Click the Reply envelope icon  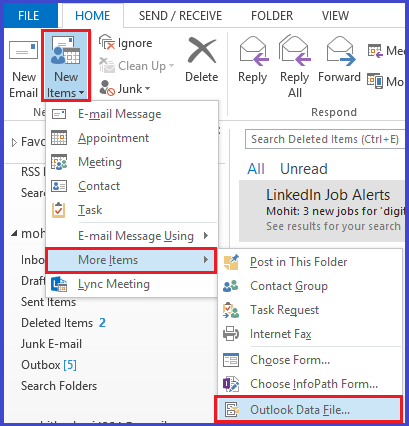pos(254,51)
